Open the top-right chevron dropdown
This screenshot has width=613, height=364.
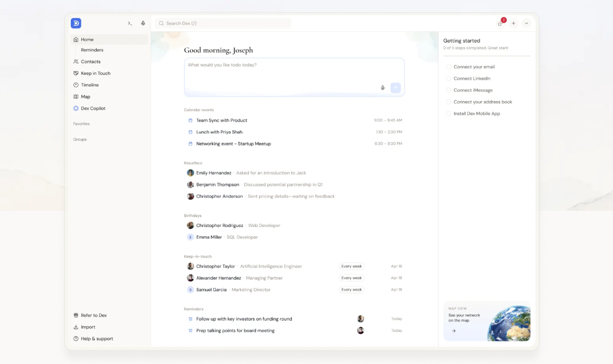tap(526, 23)
